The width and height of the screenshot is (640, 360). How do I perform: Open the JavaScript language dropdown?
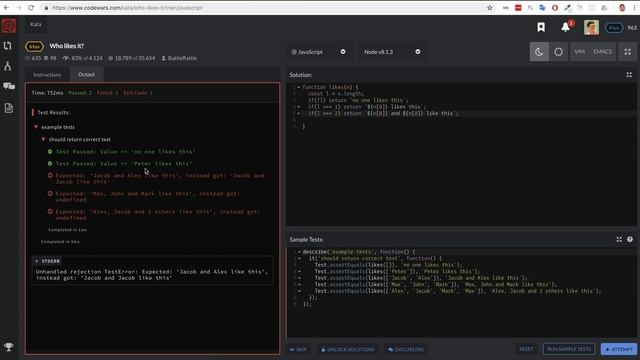[319, 52]
